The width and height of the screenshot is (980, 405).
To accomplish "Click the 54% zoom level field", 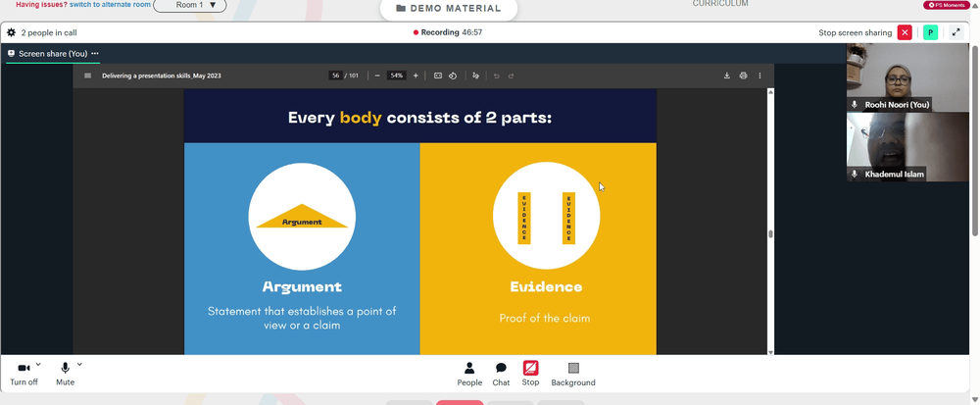I will pyautogui.click(x=397, y=76).
